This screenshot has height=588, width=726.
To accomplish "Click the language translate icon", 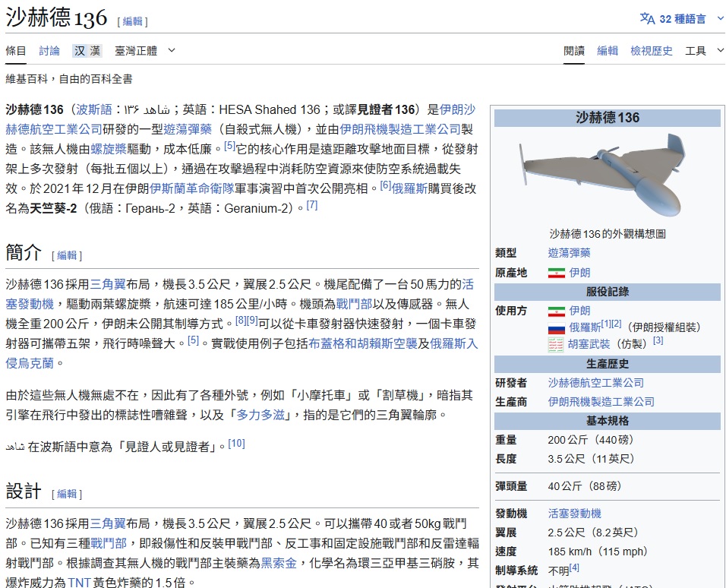I will coord(647,18).
